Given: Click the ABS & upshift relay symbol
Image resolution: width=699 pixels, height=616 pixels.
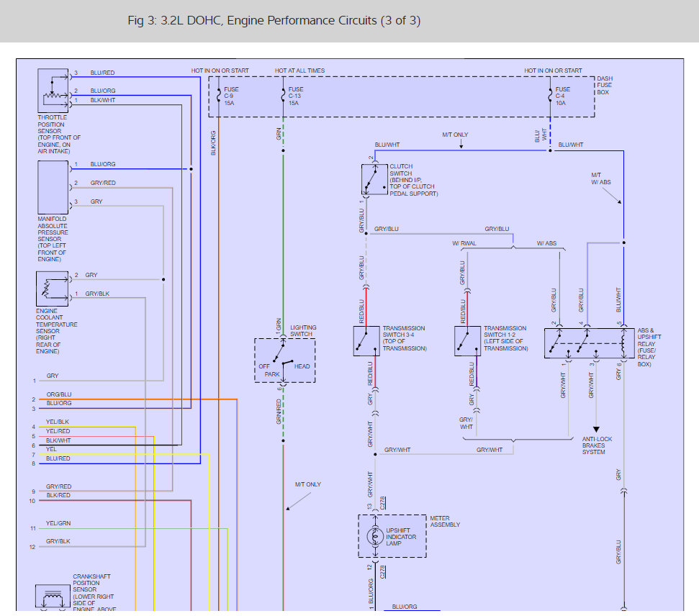Looking at the screenshot, I should [x=590, y=343].
